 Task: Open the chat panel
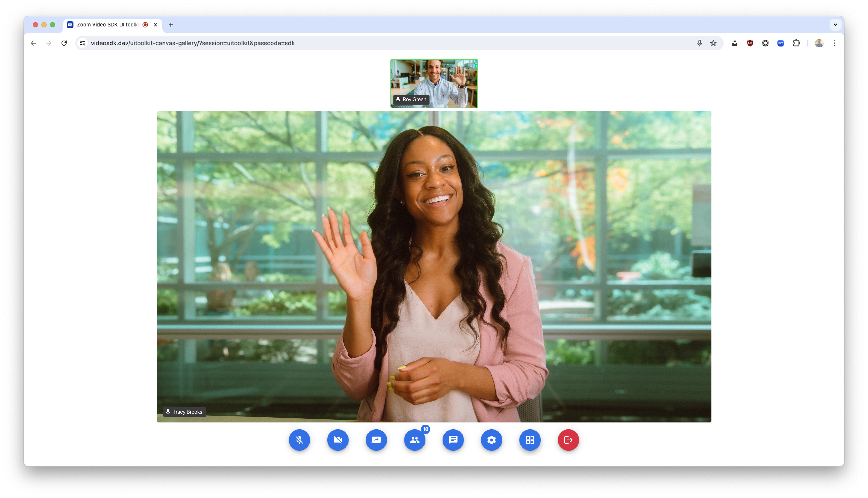(453, 440)
